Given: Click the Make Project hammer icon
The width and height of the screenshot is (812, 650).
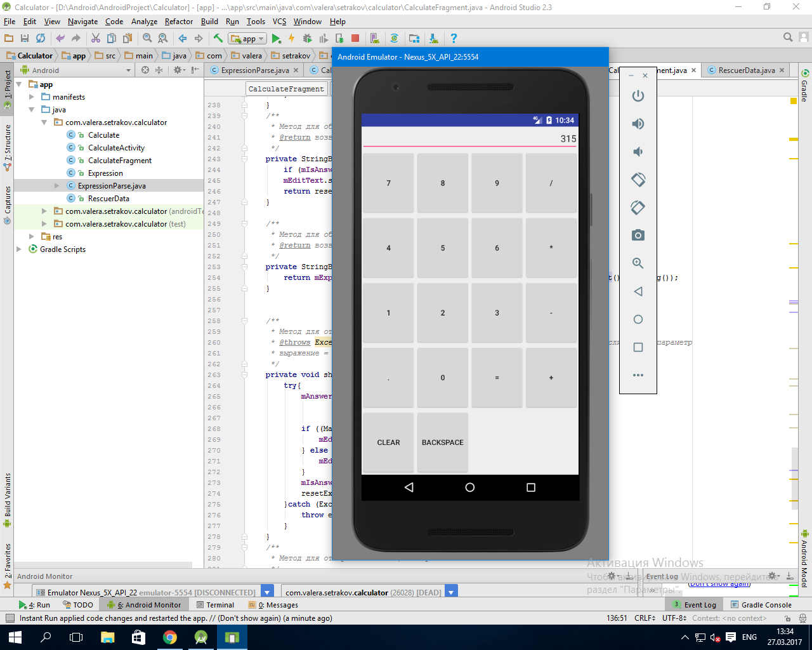Looking at the screenshot, I should [218, 39].
